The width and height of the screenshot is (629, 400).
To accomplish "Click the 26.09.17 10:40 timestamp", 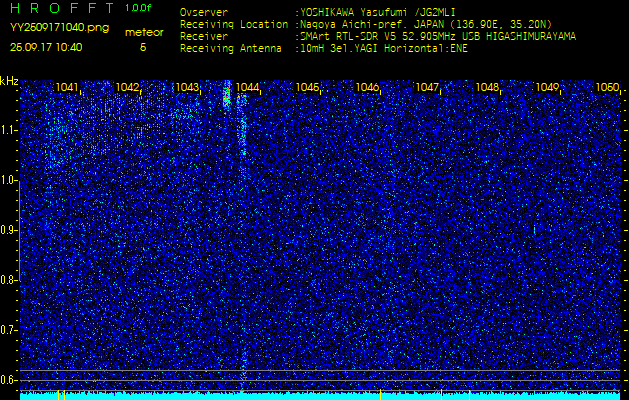I will click(46, 47).
